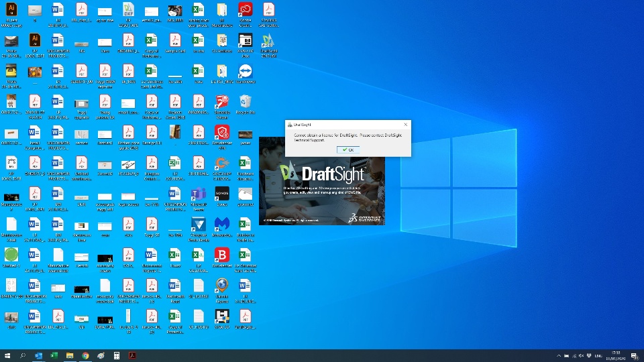The width and height of the screenshot is (644, 362).
Task: Open File Explorer from the taskbar
Action: point(70,355)
